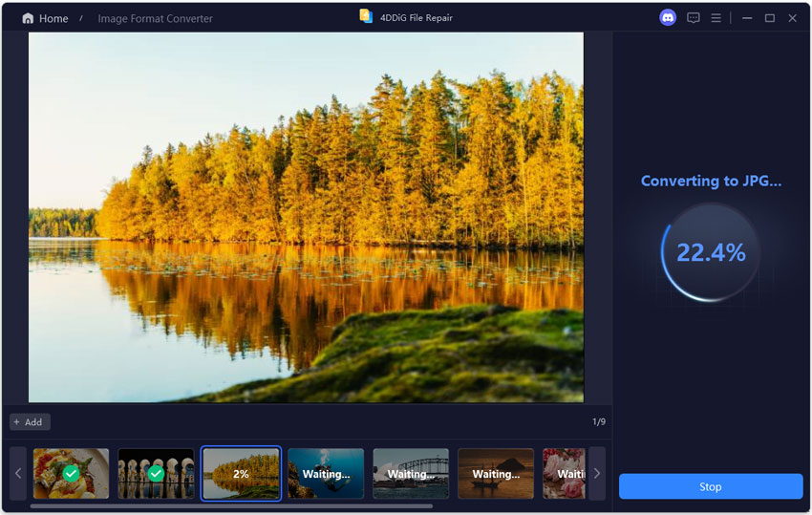812x515 pixels.
Task: Click the Home icon in the breadcrumb
Action: 28,19
